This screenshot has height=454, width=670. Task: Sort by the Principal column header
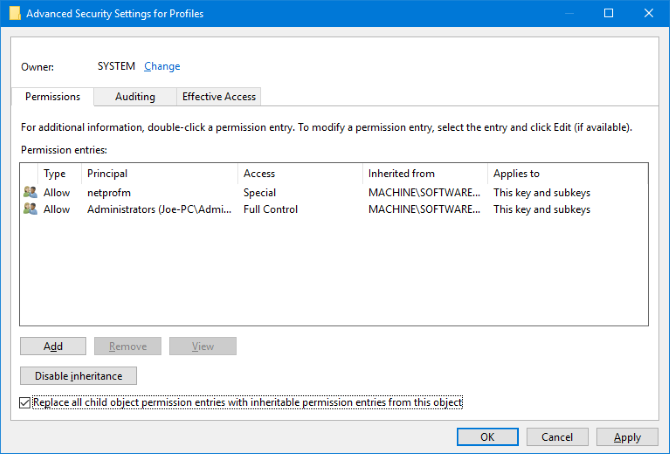point(160,173)
